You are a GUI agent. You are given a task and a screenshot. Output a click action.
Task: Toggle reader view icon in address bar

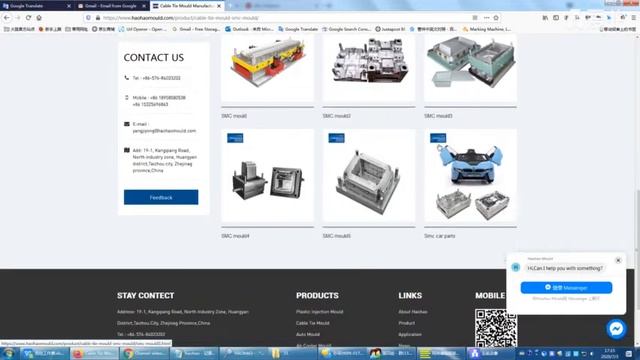(475, 18)
